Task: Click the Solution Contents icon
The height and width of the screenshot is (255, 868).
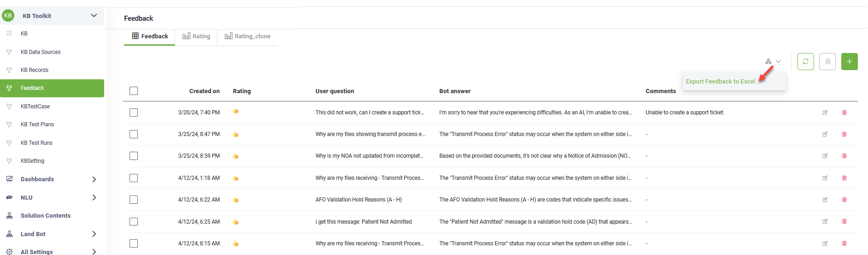Action: [9, 215]
